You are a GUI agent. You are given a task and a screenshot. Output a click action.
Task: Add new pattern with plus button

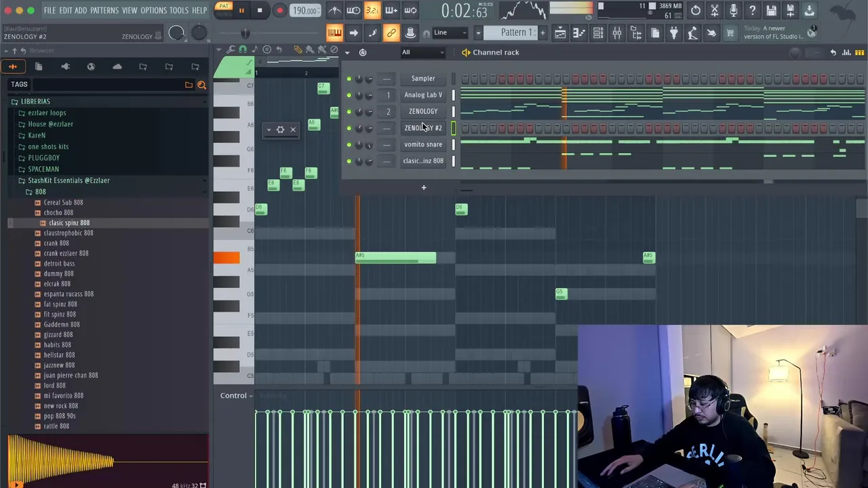point(542,33)
